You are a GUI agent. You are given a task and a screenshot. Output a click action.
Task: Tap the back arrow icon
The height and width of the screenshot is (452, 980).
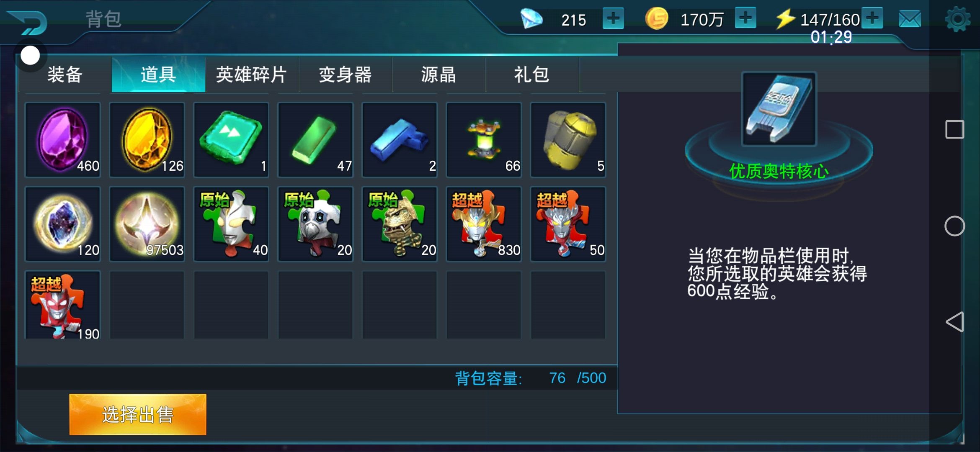click(x=28, y=23)
